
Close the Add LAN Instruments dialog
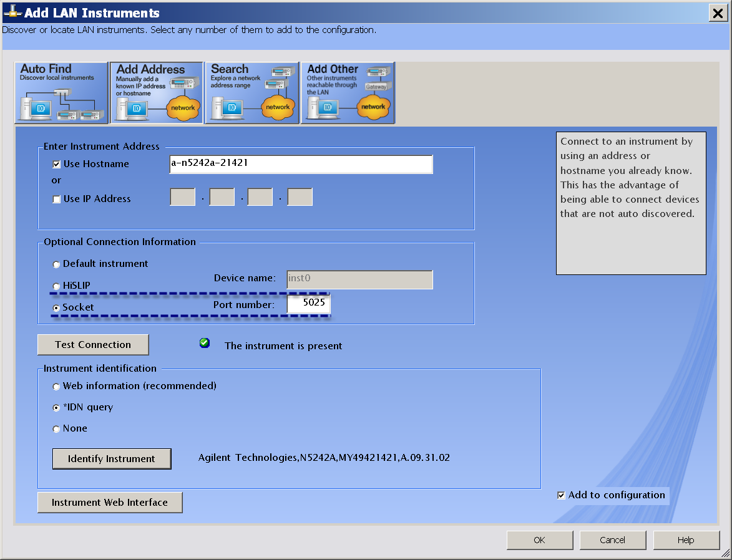click(x=717, y=14)
